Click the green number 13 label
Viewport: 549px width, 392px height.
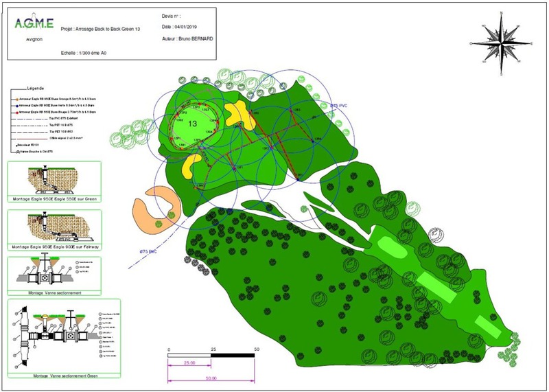coord(193,124)
